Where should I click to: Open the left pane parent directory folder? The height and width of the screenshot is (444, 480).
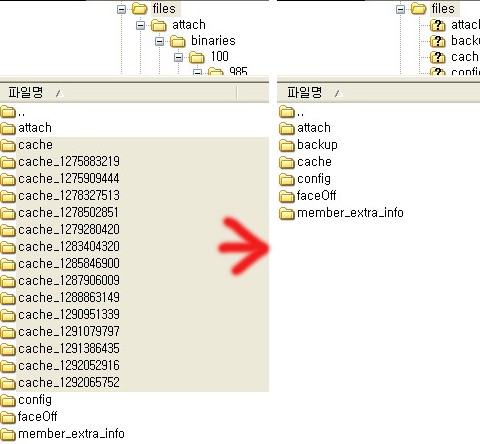coord(13,112)
